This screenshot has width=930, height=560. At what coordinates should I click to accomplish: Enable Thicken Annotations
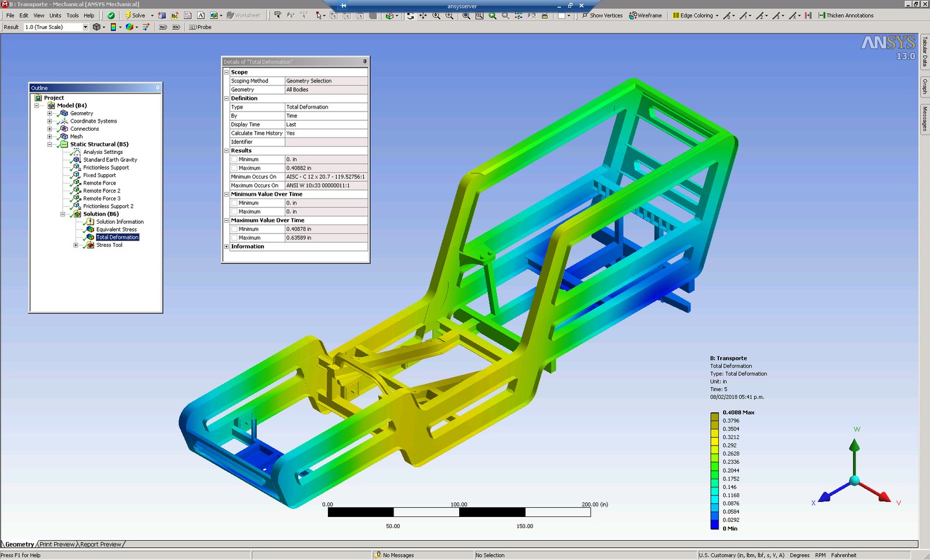coord(846,16)
